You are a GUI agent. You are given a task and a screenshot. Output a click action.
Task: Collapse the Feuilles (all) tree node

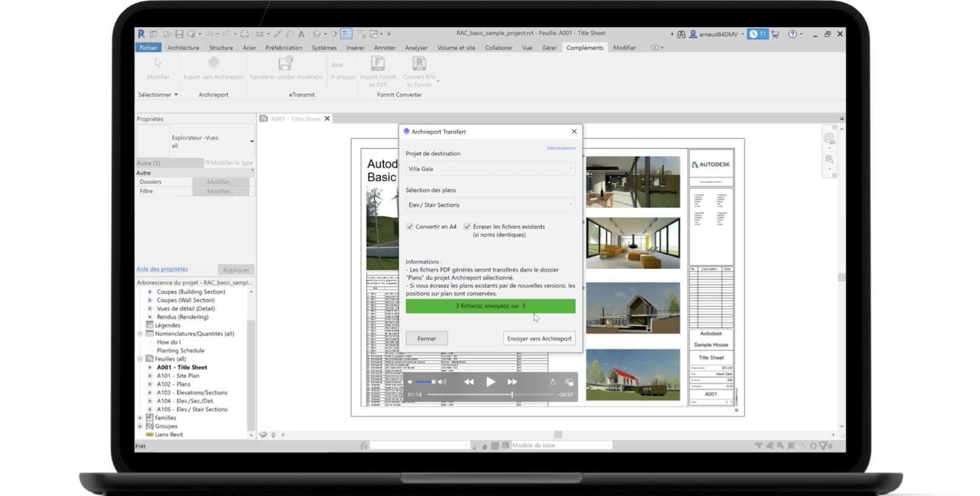pos(140,359)
